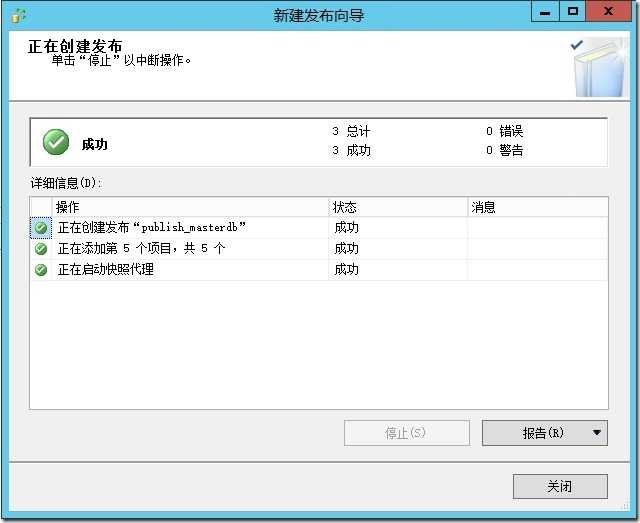
Task: Click the disabled 停止(S) button
Action: pyautogui.click(x=407, y=433)
